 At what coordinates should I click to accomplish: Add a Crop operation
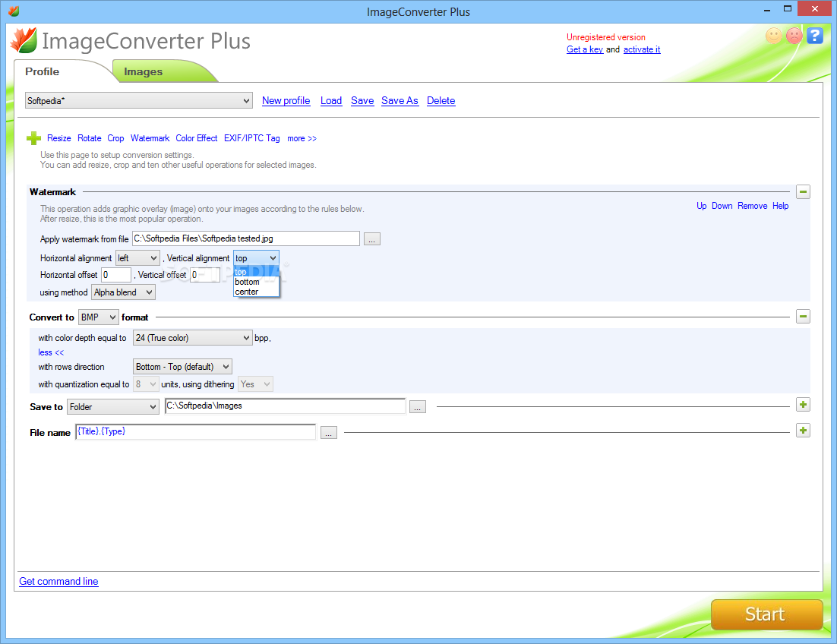[115, 138]
